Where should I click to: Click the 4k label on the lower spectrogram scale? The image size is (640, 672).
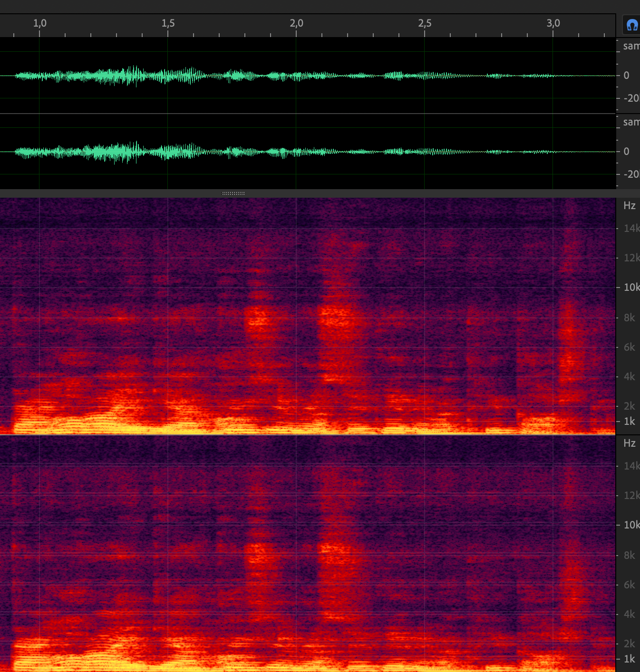(629, 614)
